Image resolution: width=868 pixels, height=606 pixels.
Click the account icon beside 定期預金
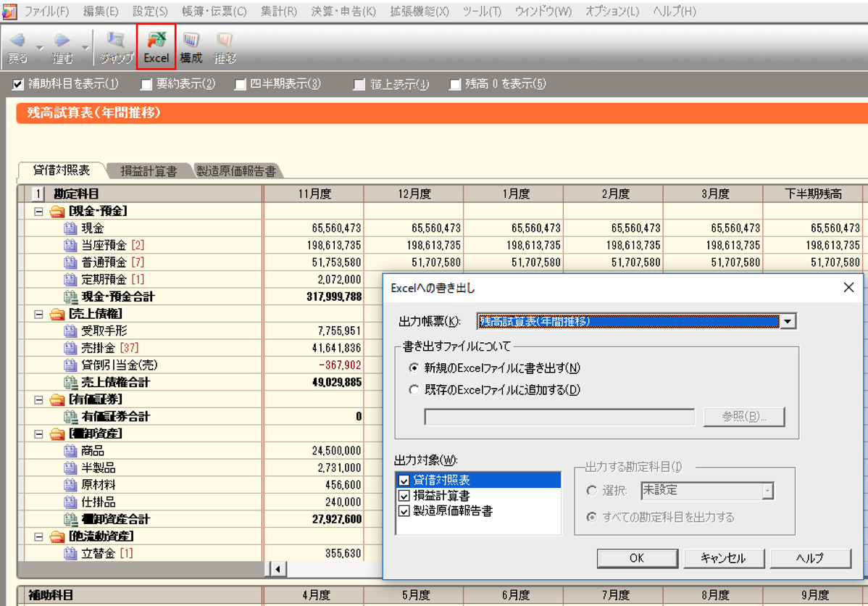[x=70, y=280]
